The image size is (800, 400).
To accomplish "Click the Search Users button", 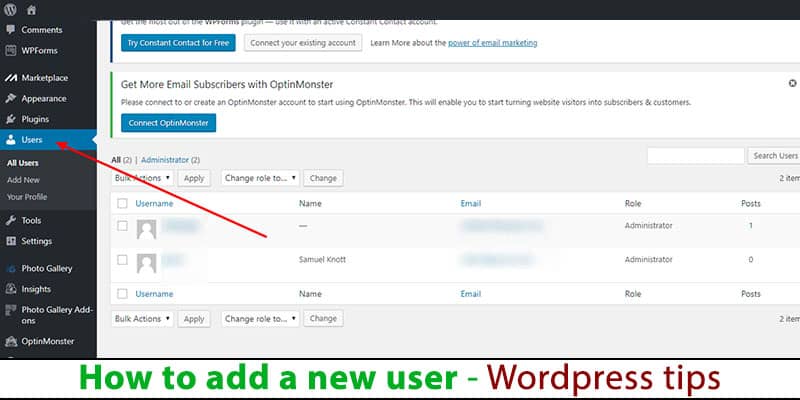I will [x=774, y=156].
